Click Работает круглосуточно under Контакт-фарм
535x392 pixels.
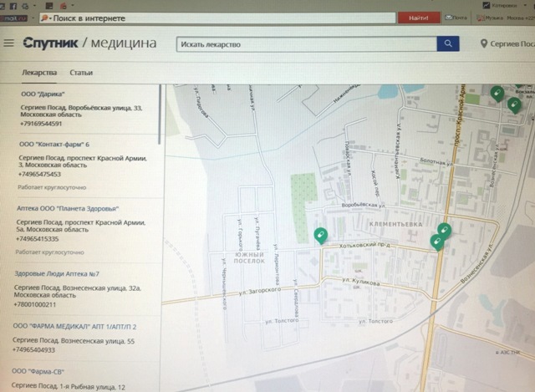tap(52, 187)
